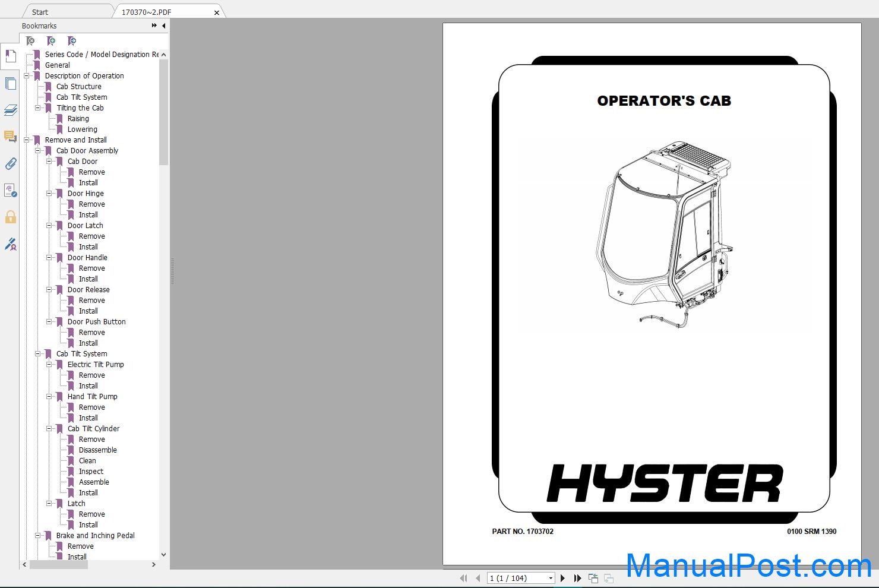Collapse the Door Release node
Viewport: 879px width, 588px height.
(x=49, y=290)
